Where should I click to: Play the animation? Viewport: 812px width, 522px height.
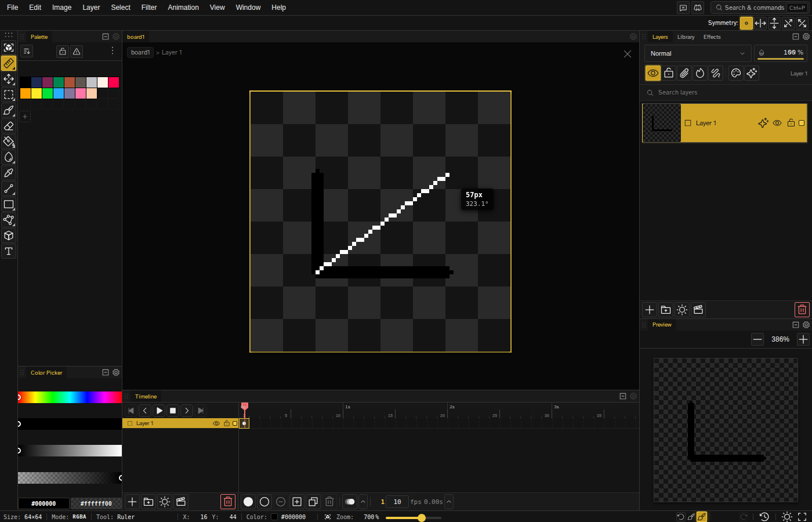159,411
